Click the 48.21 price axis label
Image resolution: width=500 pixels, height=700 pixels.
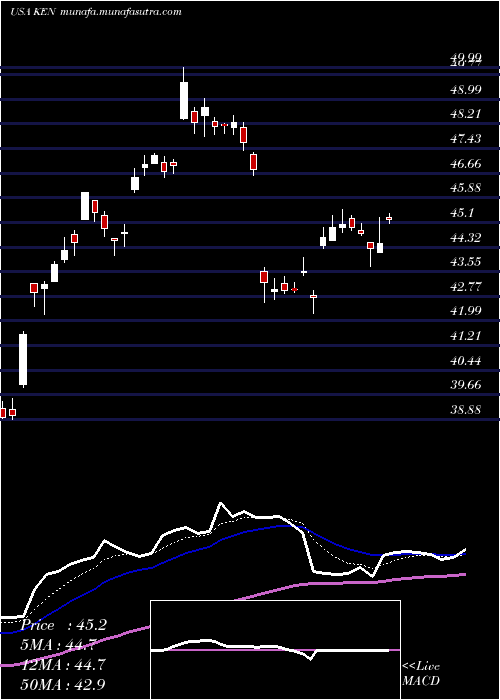467,114
